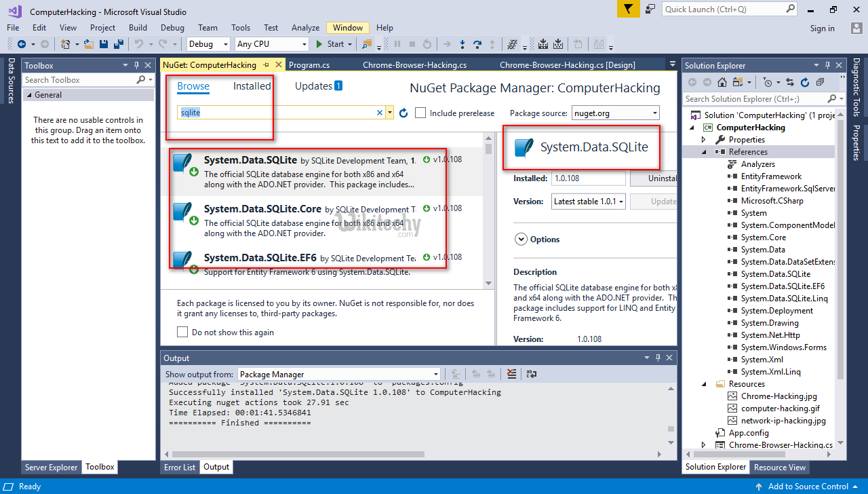Click the sqlite package search field

[277, 113]
